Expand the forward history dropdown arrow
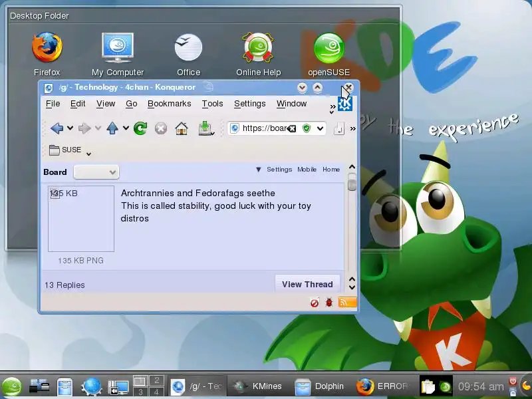This screenshot has width=532, height=399. coord(98,128)
